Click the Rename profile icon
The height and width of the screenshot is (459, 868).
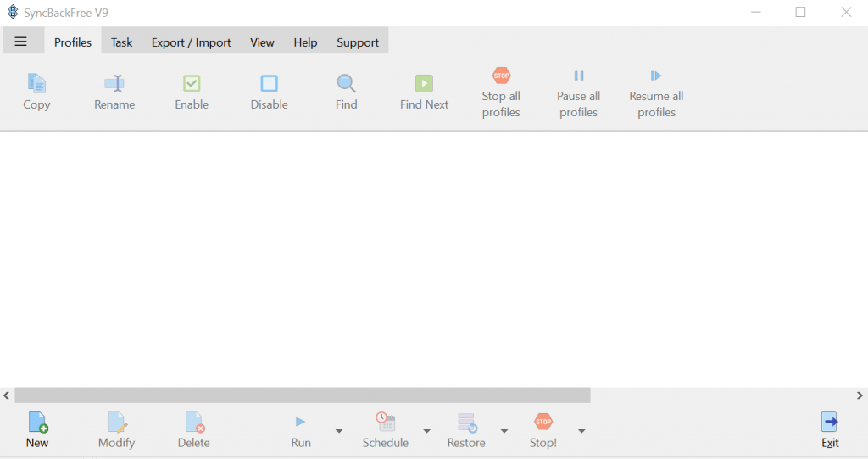click(114, 84)
